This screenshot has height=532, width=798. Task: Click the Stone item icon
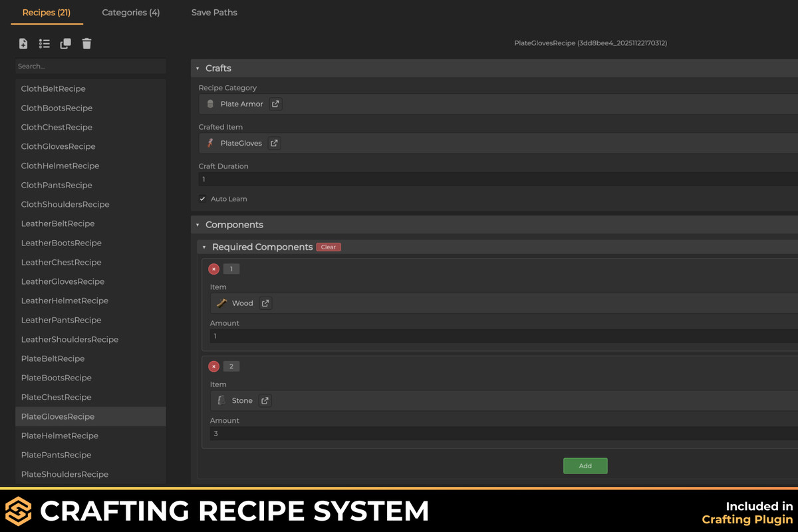click(221, 400)
